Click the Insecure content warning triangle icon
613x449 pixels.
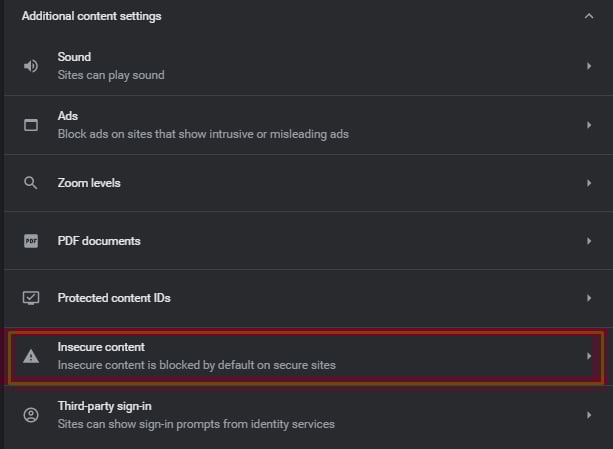click(x=31, y=356)
